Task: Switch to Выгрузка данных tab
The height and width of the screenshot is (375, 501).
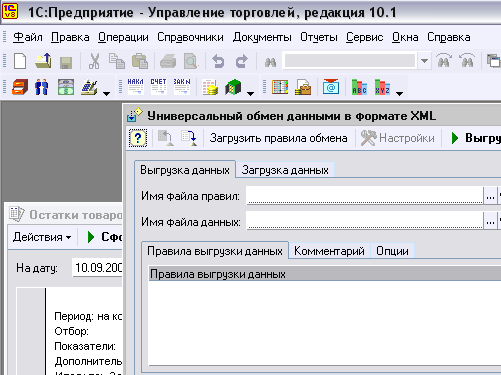Action: (x=185, y=170)
